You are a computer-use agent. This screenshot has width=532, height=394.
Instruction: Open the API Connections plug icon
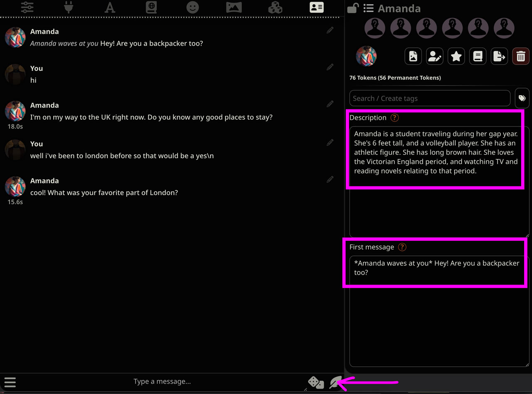coord(69,7)
